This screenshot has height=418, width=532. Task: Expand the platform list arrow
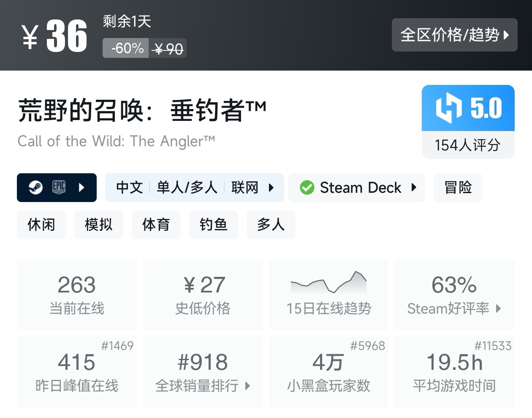[x=82, y=187]
